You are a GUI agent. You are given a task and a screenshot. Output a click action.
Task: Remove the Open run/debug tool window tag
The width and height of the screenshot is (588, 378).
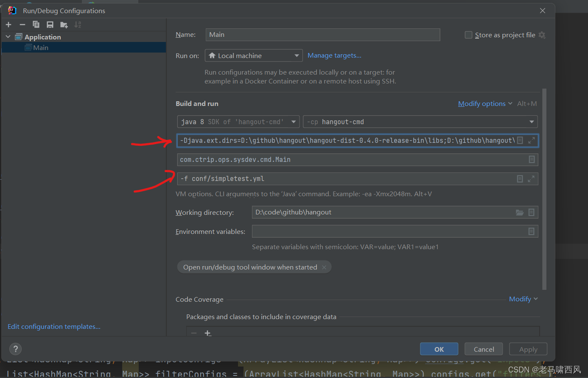pos(324,267)
